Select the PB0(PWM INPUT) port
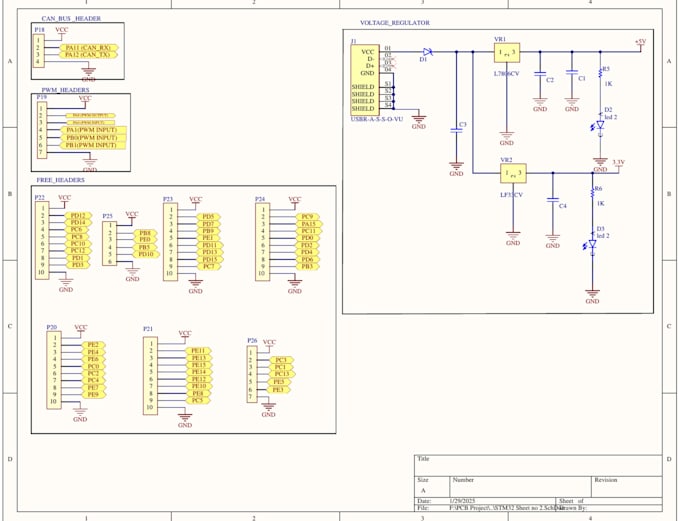Viewport: 680px width, 521px height. (93, 138)
